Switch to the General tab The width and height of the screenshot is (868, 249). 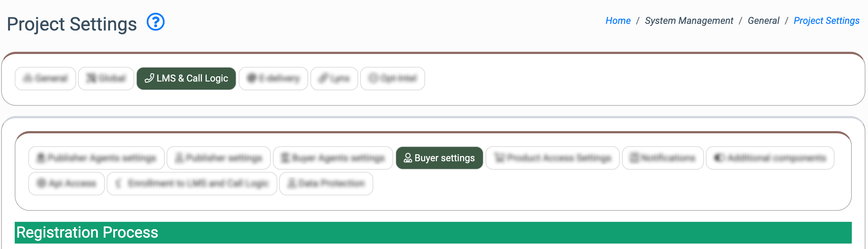point(45,79)
